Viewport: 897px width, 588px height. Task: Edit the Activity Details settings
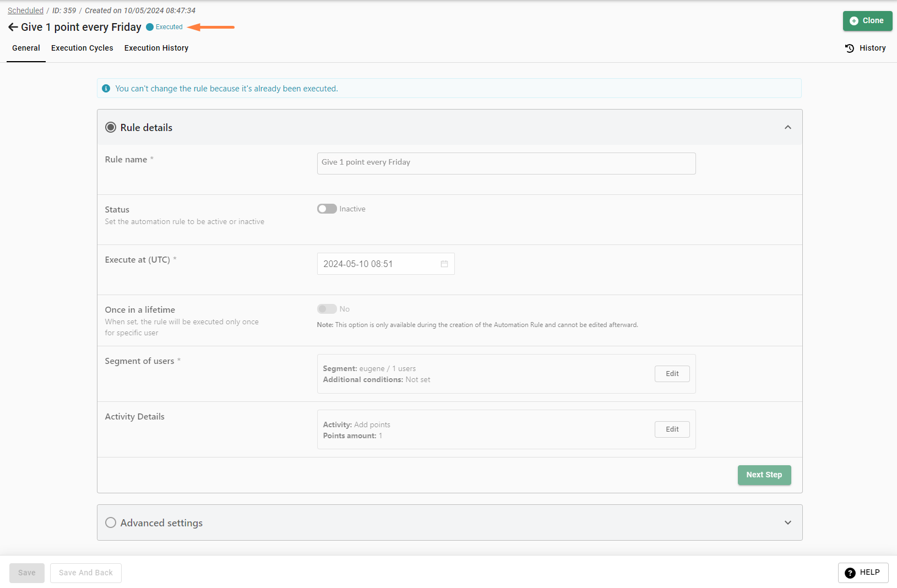[672, 429]
